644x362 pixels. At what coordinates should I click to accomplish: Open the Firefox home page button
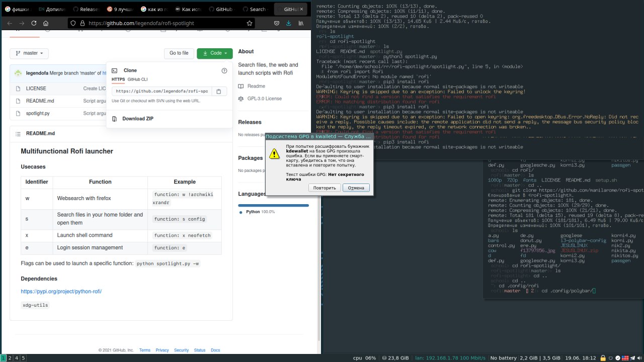pyautogui.click(x=46, y=23)
